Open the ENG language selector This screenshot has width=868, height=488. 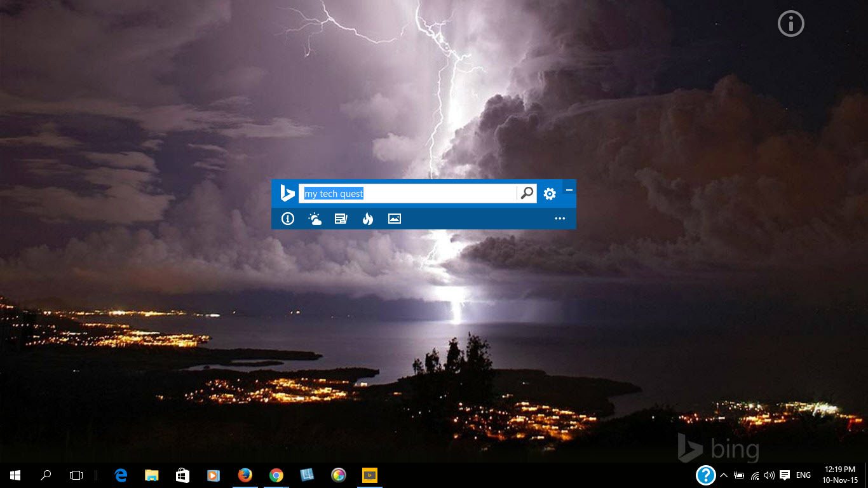point(803,475)
